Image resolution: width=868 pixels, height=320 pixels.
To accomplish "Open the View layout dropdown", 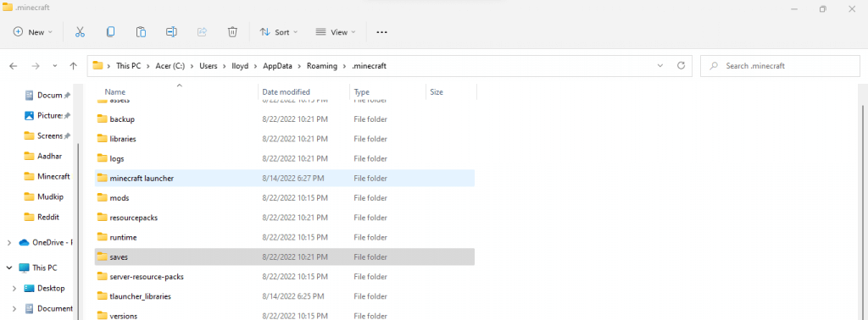I will 336,32.
